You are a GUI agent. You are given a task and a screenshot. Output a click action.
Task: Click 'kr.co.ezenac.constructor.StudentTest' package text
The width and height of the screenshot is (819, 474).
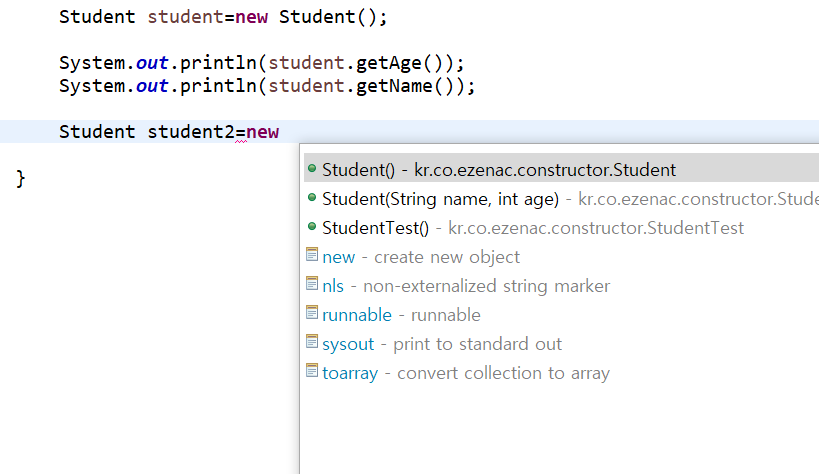coord(596,228)
